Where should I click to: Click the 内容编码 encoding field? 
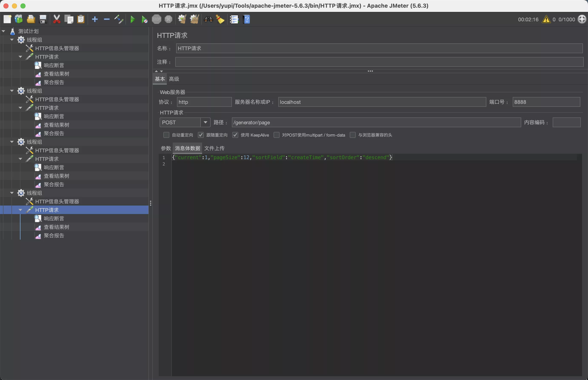pos(567,122)
